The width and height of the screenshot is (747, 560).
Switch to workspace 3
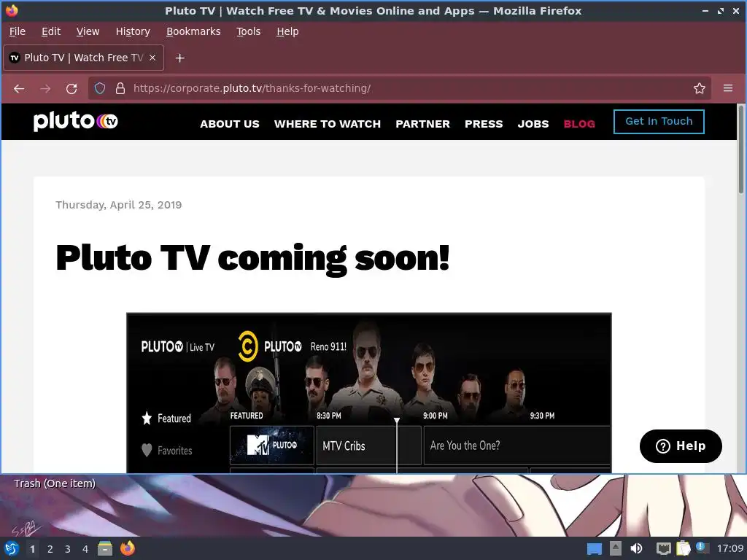point(68,549)
